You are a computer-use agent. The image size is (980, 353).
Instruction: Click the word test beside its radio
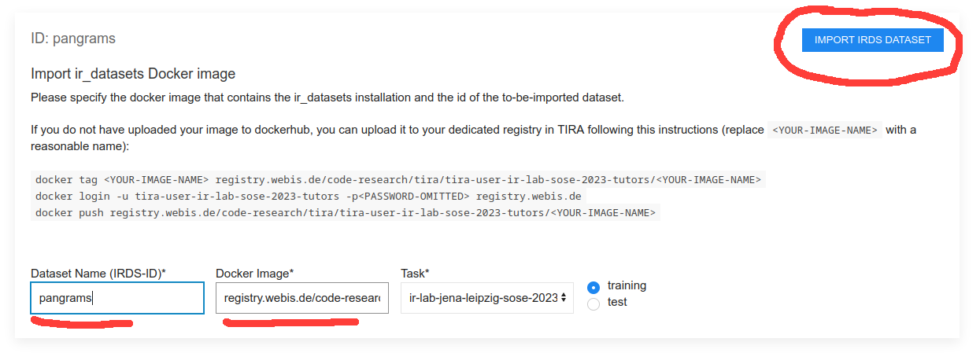pos(617,302)
